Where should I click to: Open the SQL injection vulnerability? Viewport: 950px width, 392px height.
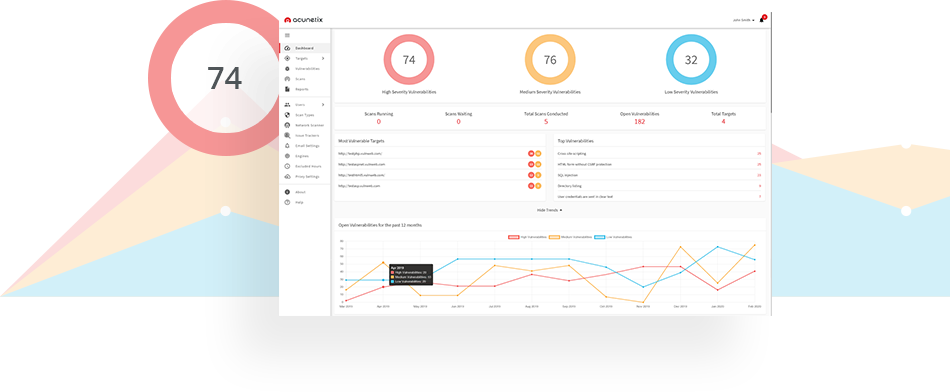tap(567, 175)
